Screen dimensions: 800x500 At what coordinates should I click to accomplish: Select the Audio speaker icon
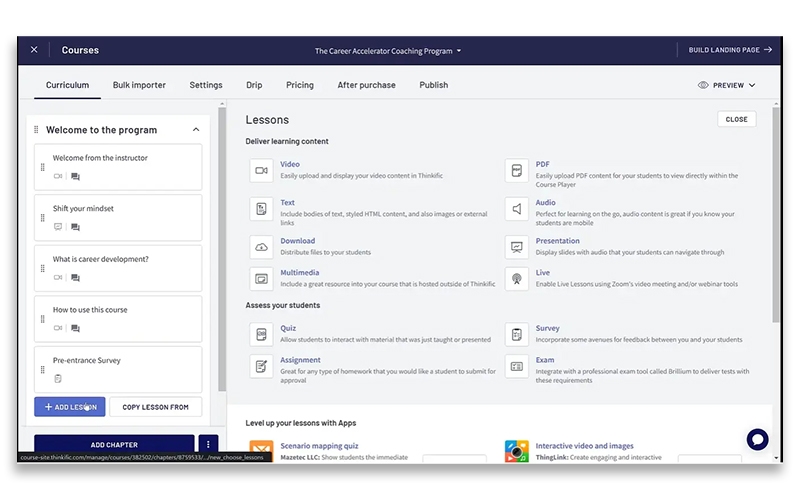pyautogui.click(x=517, y=209)
